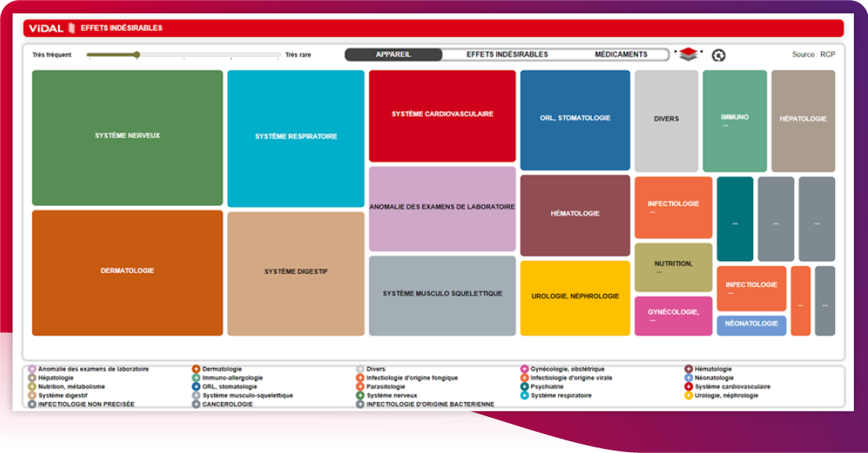
Task: Click the VIDAL logo in header
Action: [x=46, y=28]
